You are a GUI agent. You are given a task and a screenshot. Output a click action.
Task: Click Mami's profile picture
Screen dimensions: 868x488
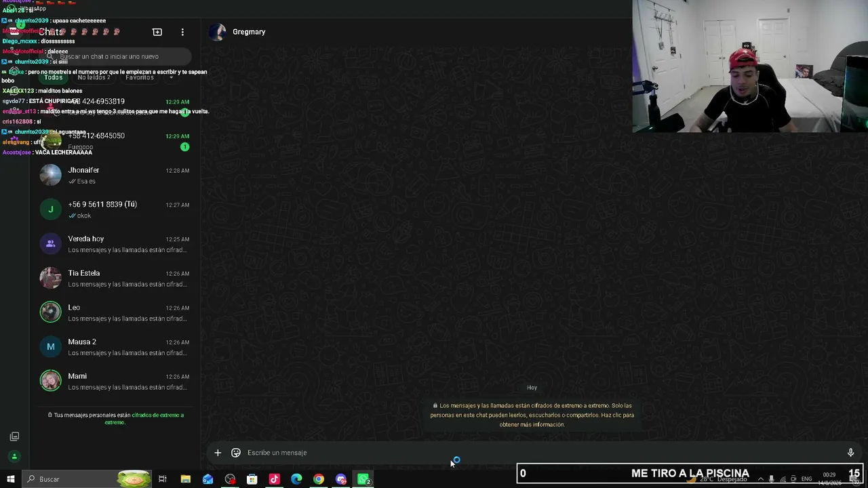click(50, 381)
